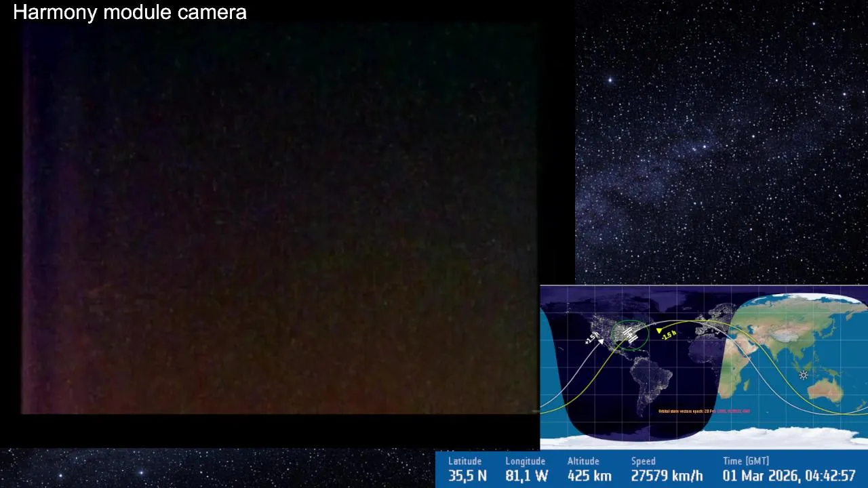Image resolution: width=868 pixels, height=488 pixels.
Task: Click the Altitude label
Action: pos(583,462)
